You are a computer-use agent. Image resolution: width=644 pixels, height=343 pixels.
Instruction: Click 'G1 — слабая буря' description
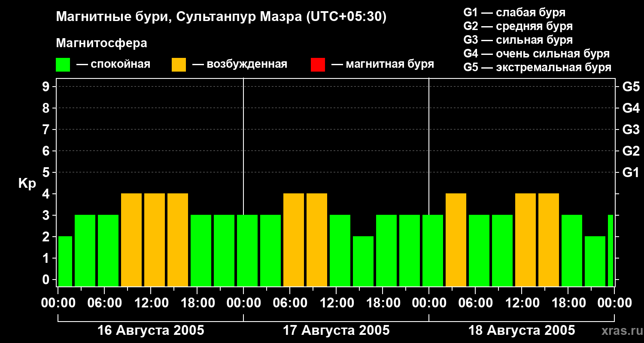514,12
